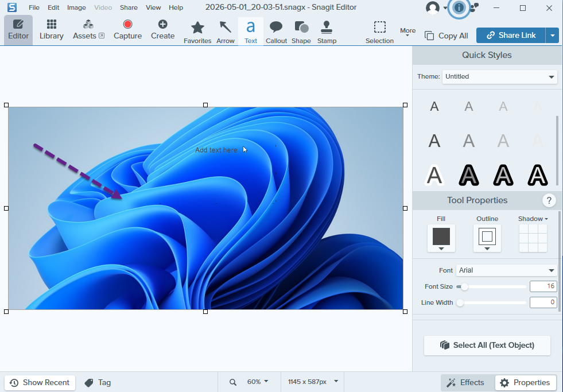Click the blue info notification icon

click(x=459, y=7)
